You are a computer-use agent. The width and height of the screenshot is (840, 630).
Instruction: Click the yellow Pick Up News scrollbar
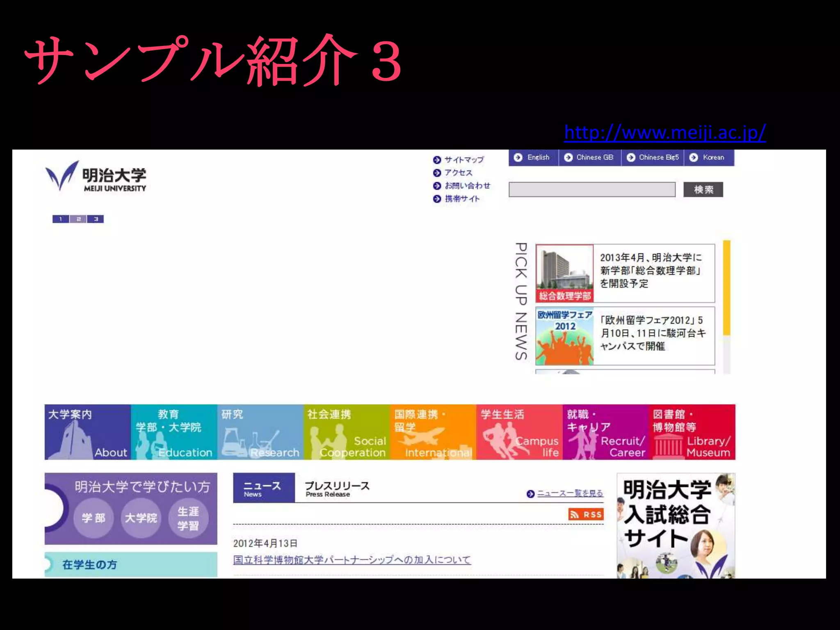[726, 288]
